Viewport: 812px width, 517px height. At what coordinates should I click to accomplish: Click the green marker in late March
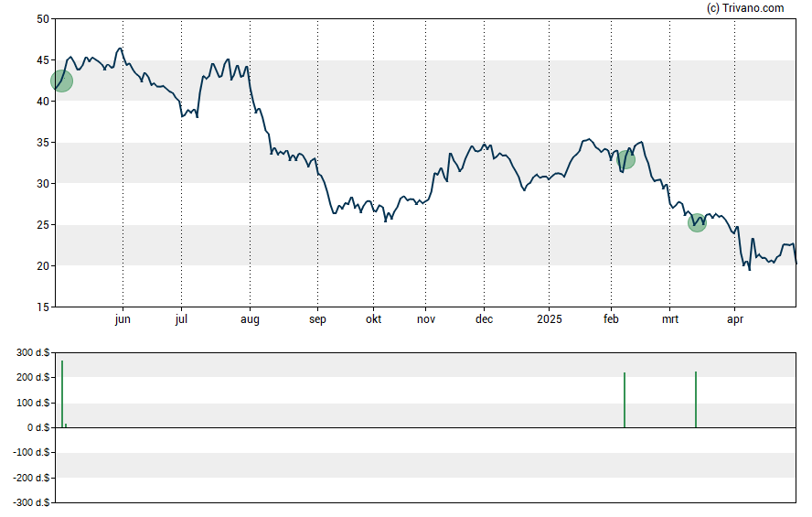[x=697, y=222]
